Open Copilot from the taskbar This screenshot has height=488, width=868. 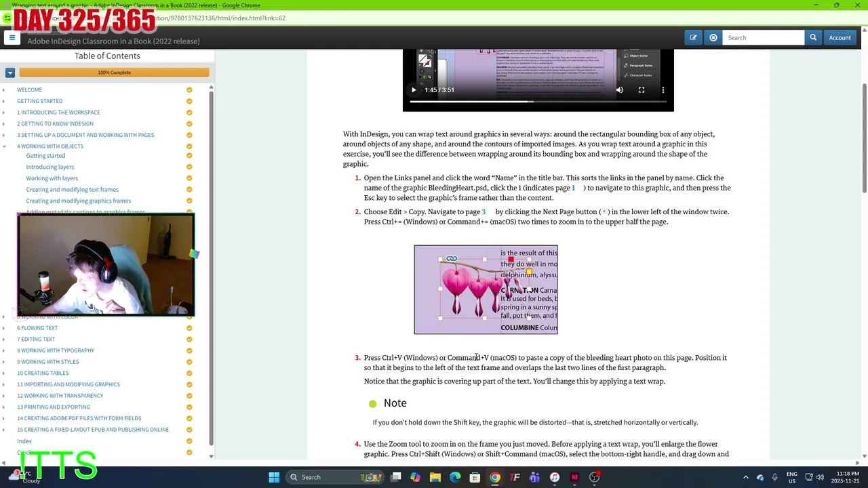pos(416,477)
